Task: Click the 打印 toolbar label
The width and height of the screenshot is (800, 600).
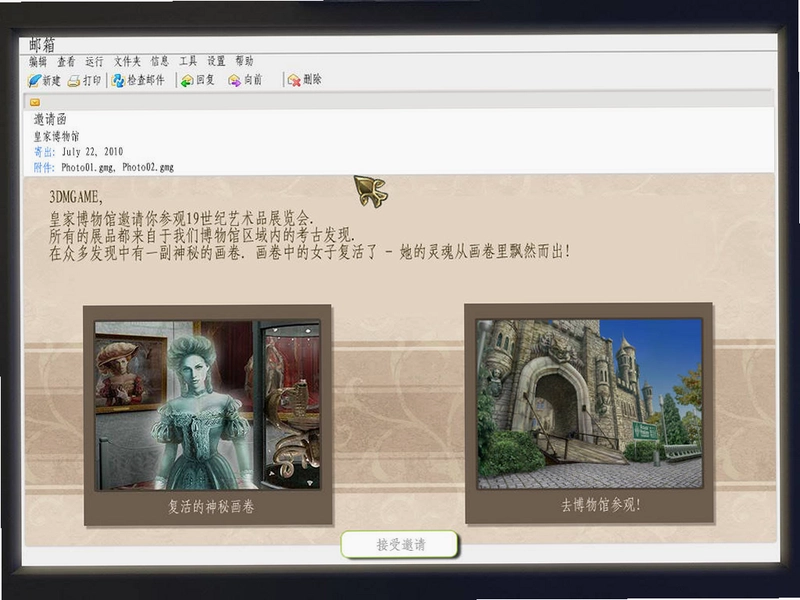Action: coord(92,80)
